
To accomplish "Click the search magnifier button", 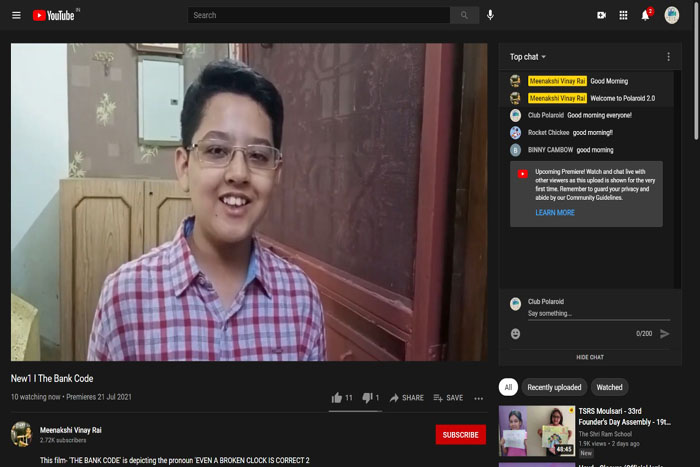I will point(464,15).
